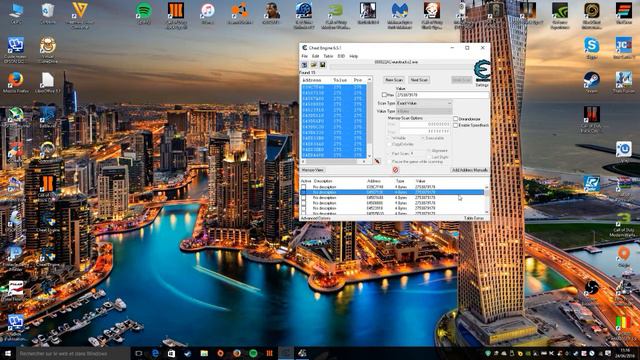Toggle the Fast Scan checkbox

pos(389,153)
